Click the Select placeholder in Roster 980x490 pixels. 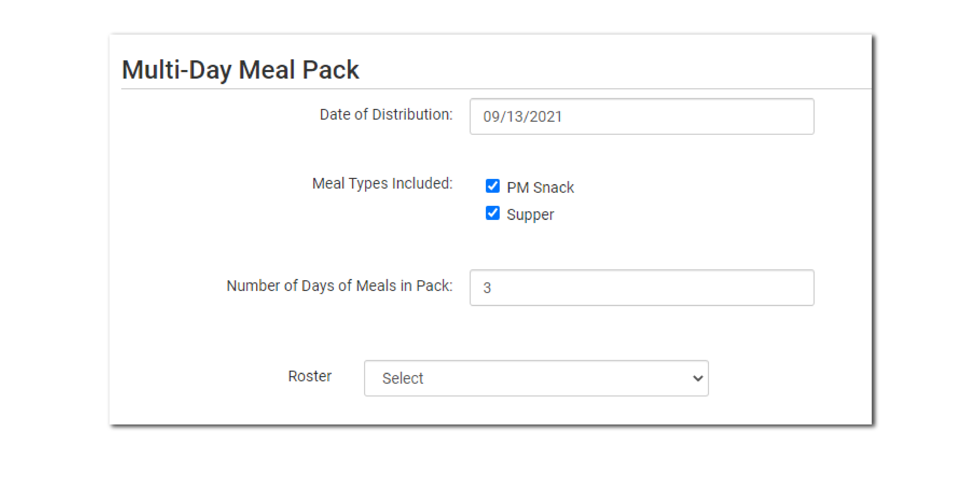402,378
